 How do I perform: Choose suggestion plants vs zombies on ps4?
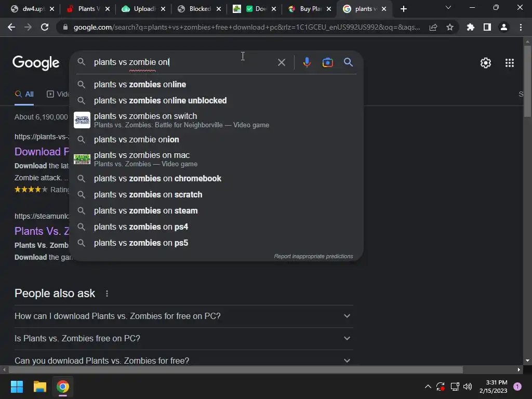click(x=216, y=227)
